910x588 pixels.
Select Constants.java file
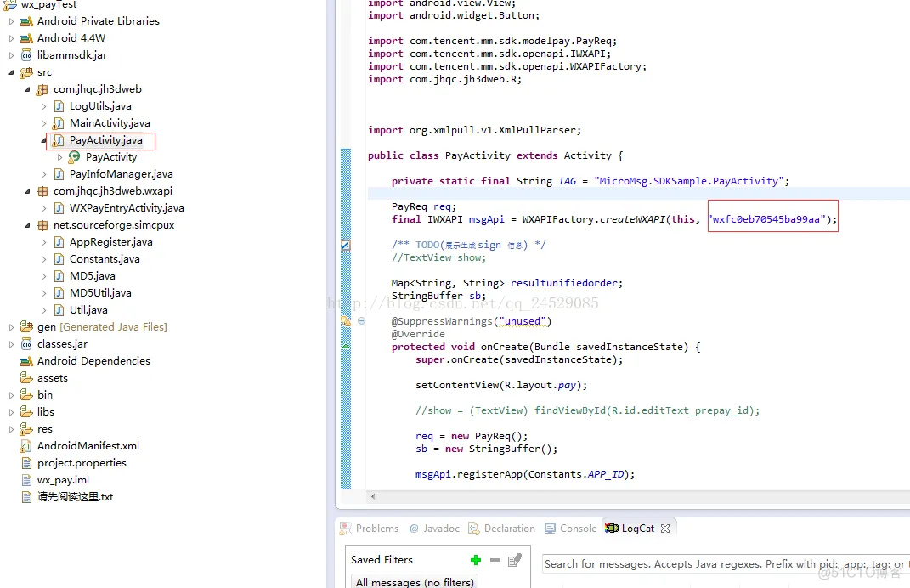pos(105,259)
